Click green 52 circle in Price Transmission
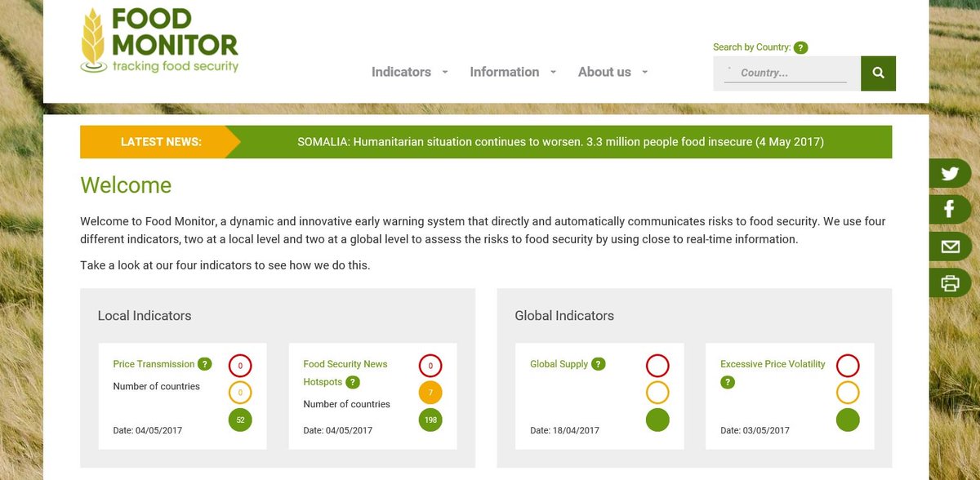Image resolution: width=980 pixels, height=480 pixels. [240, 420]
